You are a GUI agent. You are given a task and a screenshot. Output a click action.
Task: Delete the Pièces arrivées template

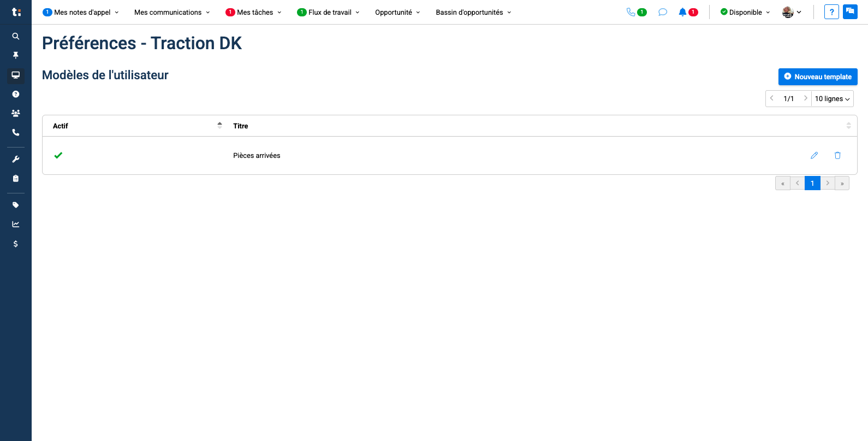[837, 156]
